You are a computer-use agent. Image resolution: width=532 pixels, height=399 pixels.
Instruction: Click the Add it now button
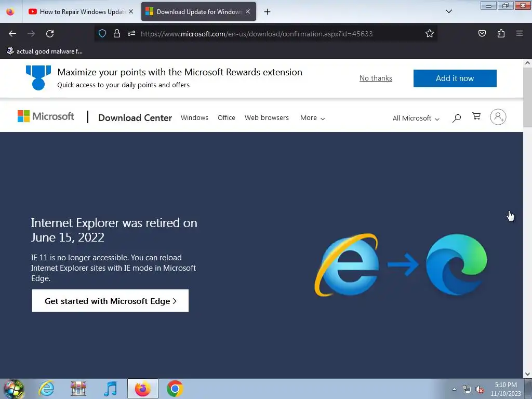[455, 78]
